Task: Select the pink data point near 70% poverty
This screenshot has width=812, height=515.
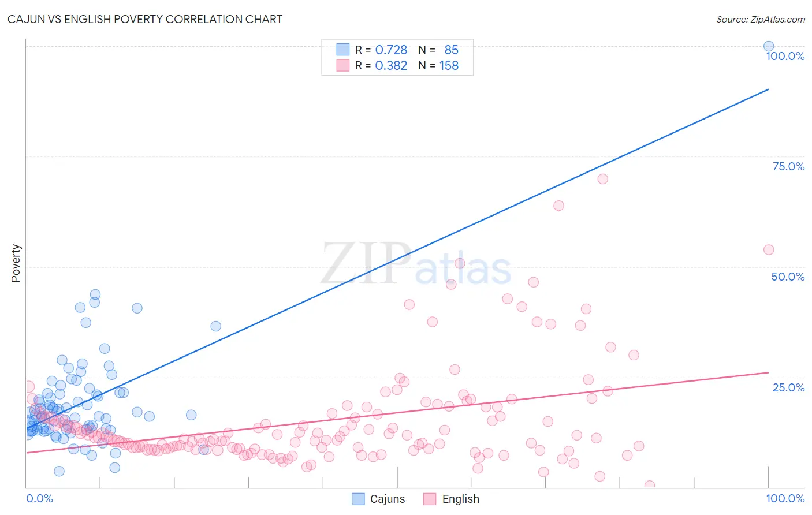Action: coord(602,179)
